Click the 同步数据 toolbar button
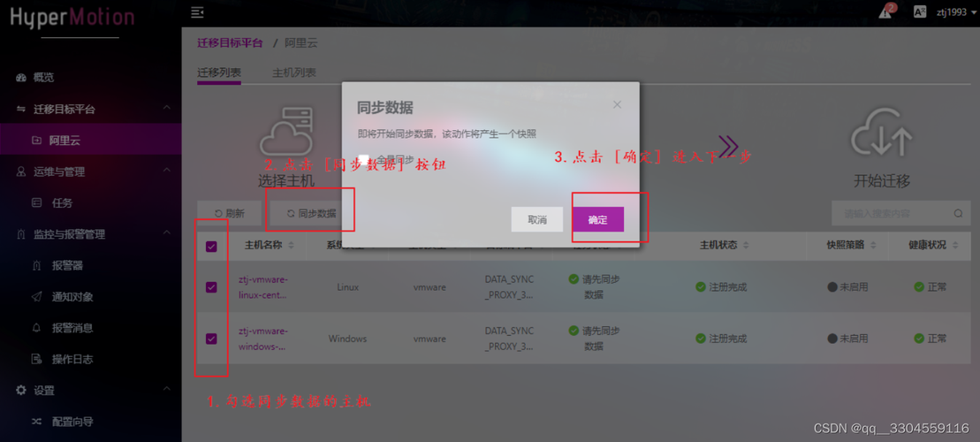This screenshot has width=980, height=442. (311, 213)
